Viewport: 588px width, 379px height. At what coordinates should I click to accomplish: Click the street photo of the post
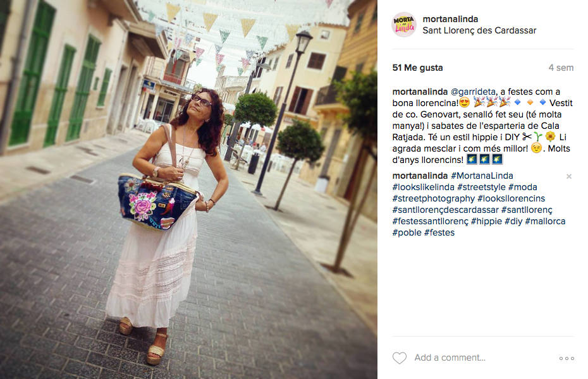click(x=188, y=189)
